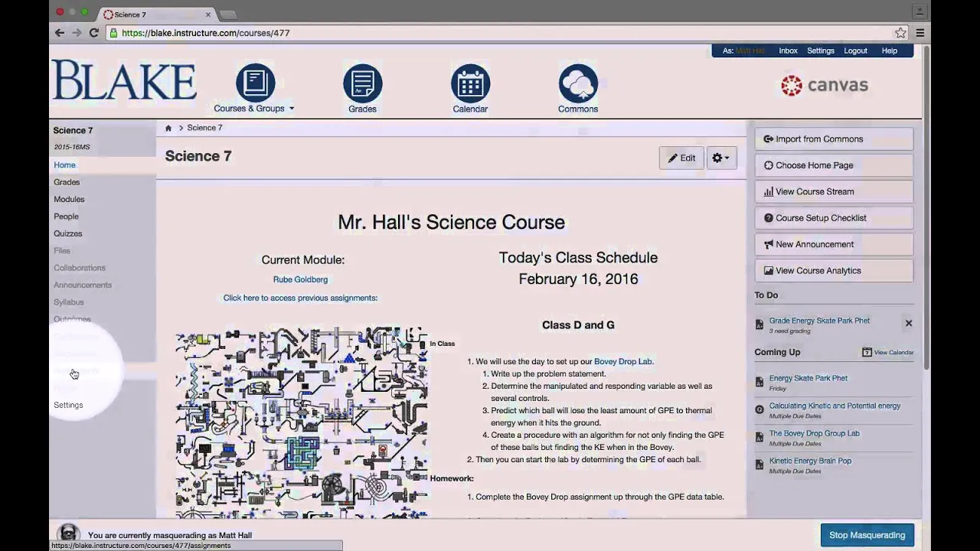
Task: Open Settings in course navigation
Action: point(68,405)
